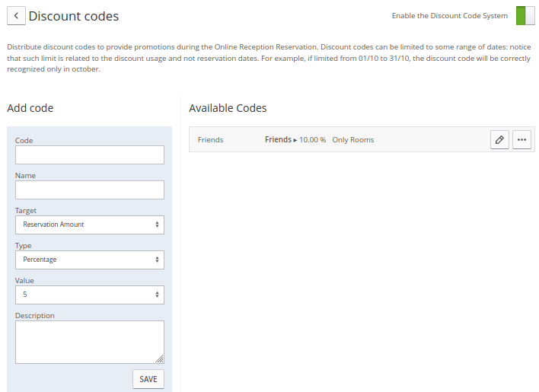Open the Target dropdown
This screenshot has height=392, width=539.
tap(90, 225)
